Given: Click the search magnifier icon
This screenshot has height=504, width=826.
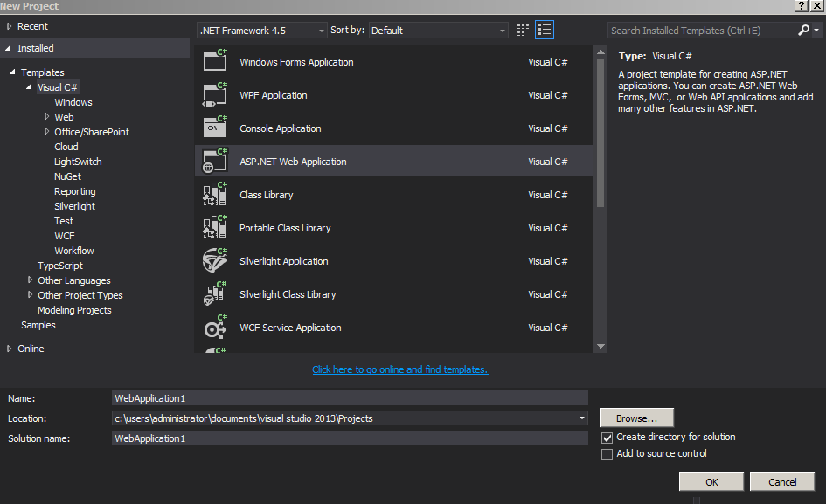Looking at the screenshot, I should (804, 30).
